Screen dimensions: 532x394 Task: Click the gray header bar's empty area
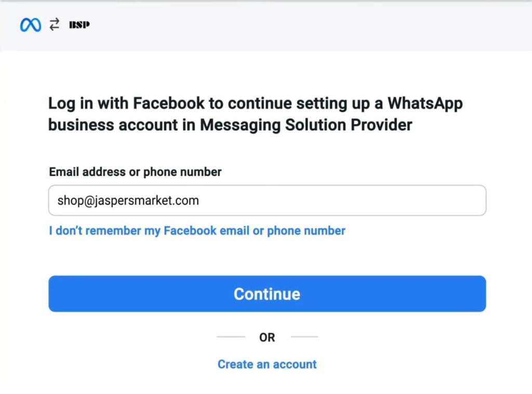click(305, 25)
